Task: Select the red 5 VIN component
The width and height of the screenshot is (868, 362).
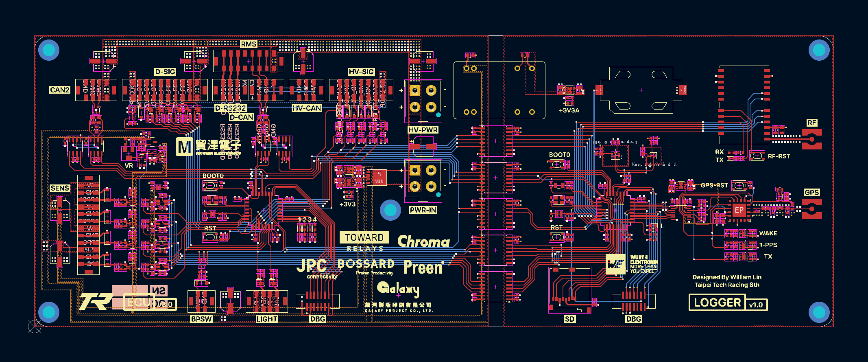Action: pyautogui.click(x=379, y=178)
